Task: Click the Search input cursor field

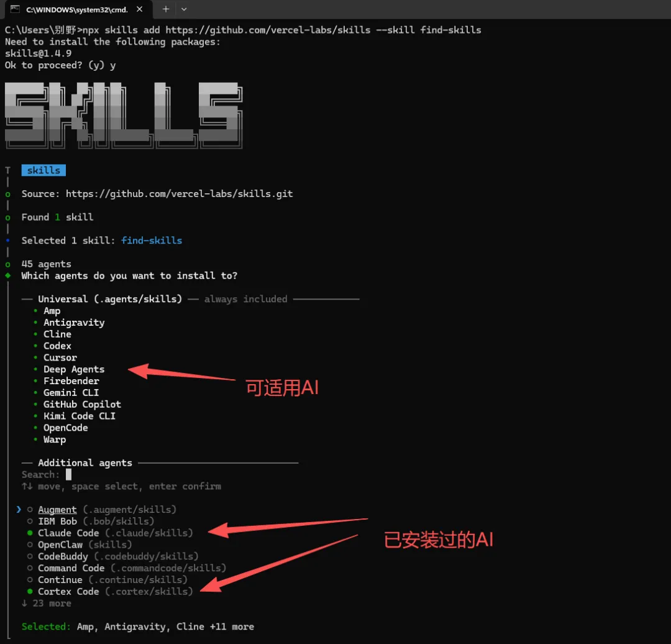Action: (68, 474)
